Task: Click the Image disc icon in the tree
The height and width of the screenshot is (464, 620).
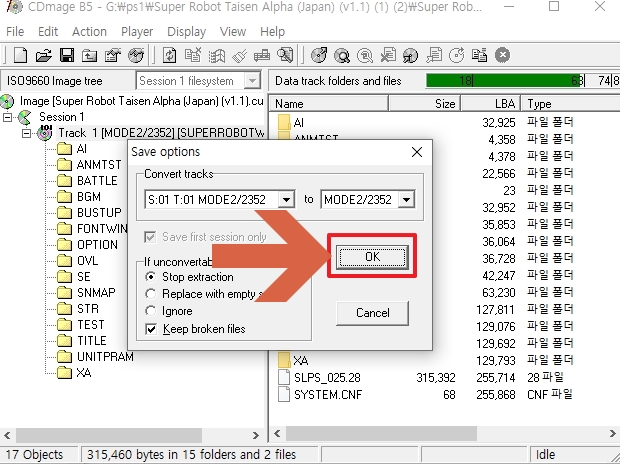Action: click(x=7, y=101)
